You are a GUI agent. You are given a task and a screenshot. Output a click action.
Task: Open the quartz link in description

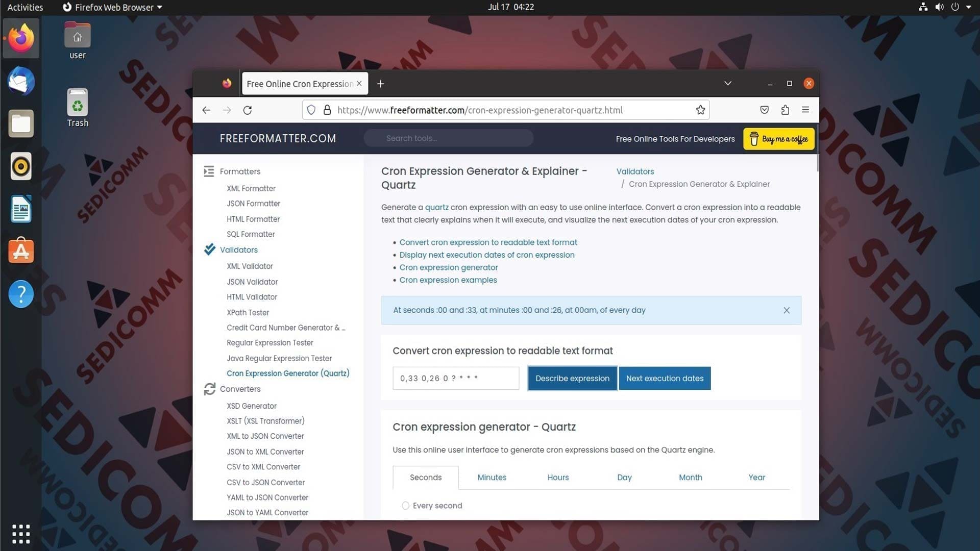point(436,207)
